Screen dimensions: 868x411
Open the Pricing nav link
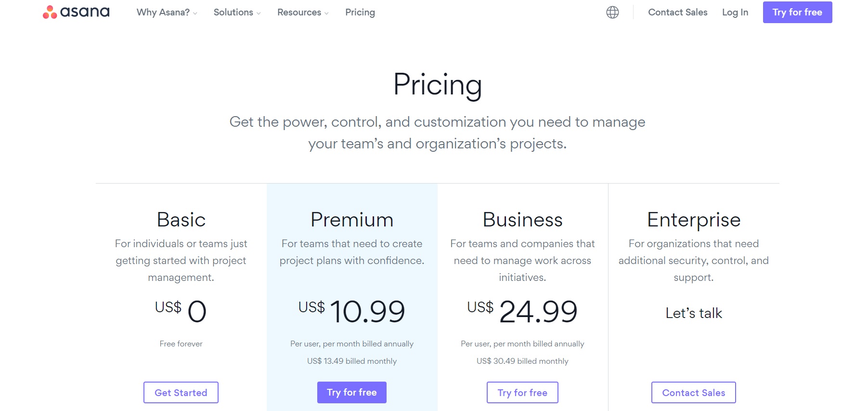(360, 13)
